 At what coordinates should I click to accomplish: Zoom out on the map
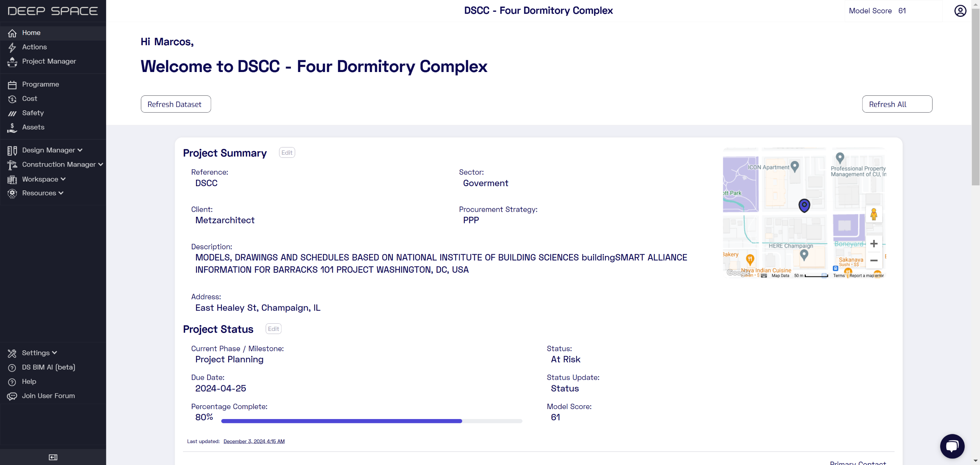[874, 260]
